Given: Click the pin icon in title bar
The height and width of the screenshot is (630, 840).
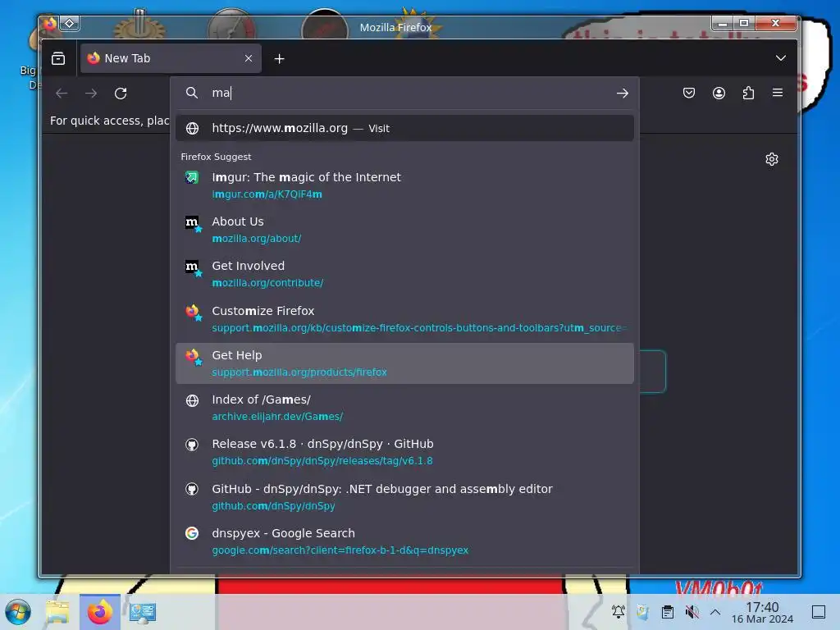Looking at the screenshot, I should pyautogui.click(x=70, y=23).
